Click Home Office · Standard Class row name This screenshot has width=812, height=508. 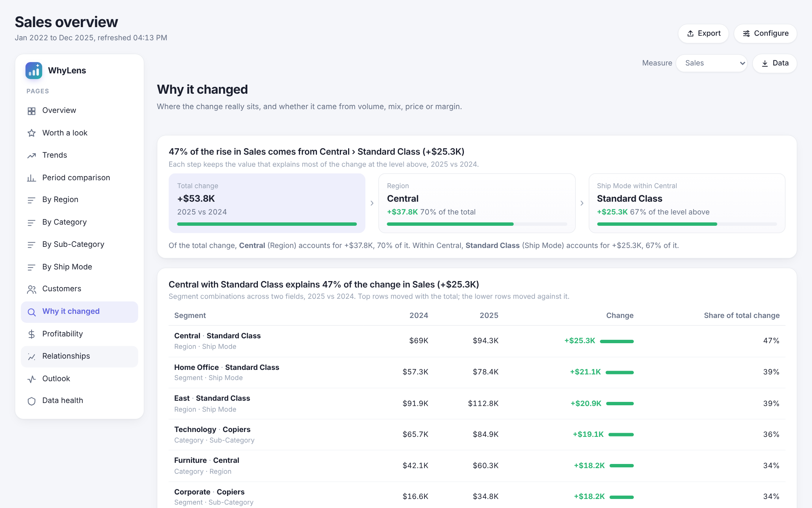point(227,367)
